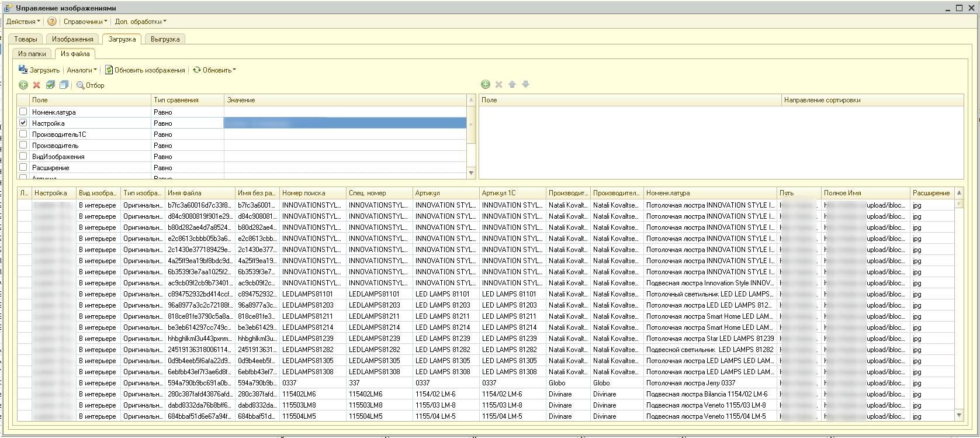
Task: Click the highlighted Настройка value field
Action: (x=345, y=123)
